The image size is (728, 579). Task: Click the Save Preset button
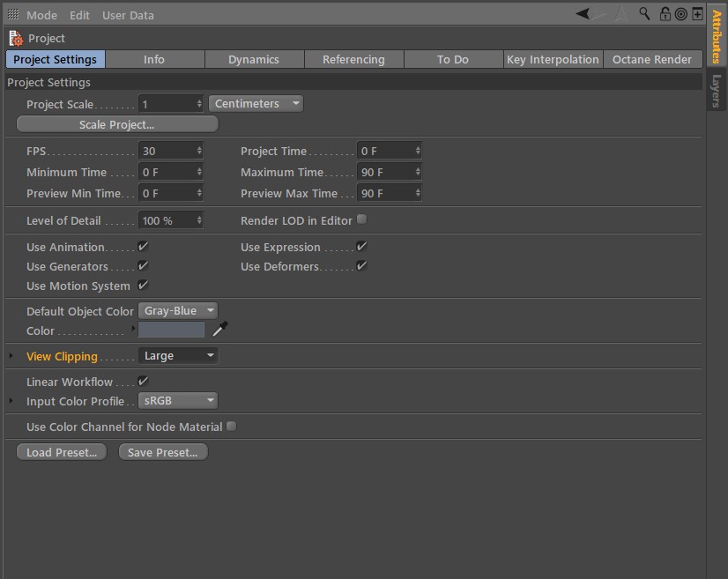coord(163,452)
